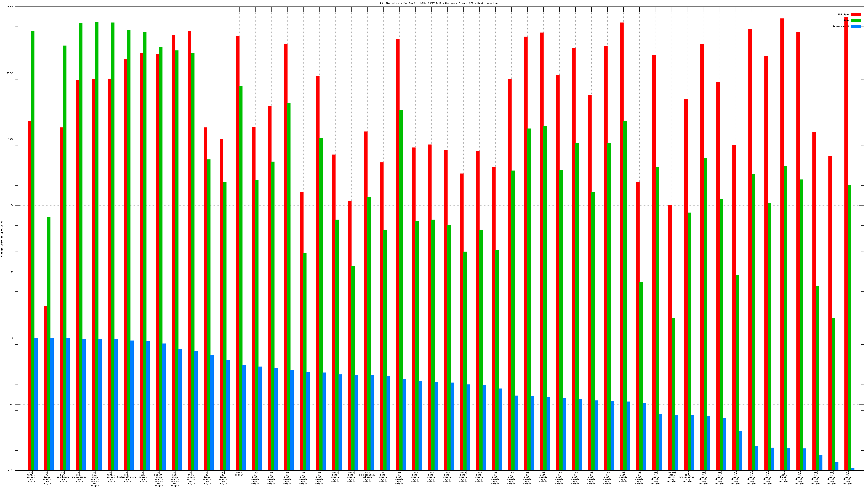Click the 100000 y-axis tick label

9,7
